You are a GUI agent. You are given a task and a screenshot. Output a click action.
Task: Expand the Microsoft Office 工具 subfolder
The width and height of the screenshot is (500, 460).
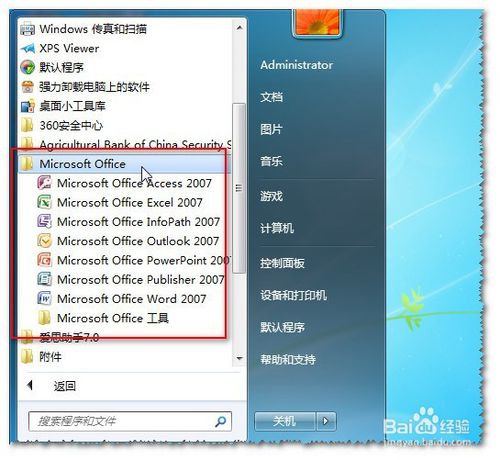(113, 318)
